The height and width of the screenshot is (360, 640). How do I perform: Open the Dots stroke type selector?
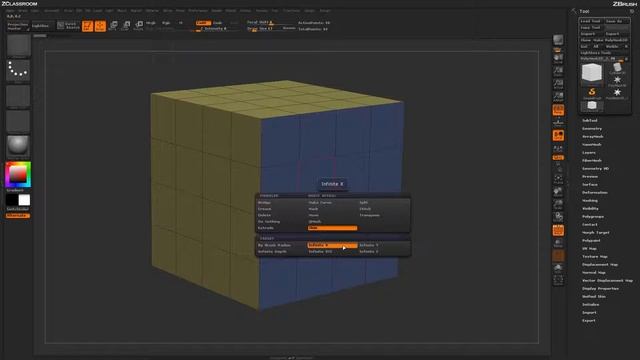[x=18, y=71]
